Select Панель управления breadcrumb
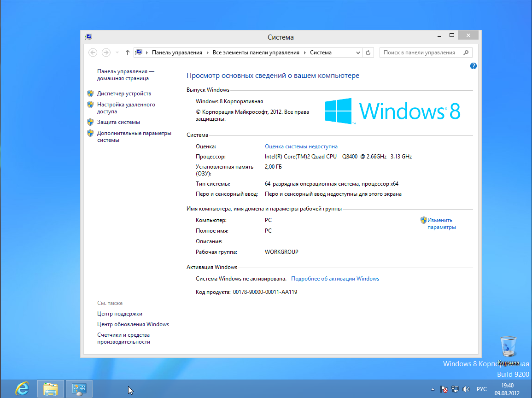This screenshot has width=532, height=398. 177,53
